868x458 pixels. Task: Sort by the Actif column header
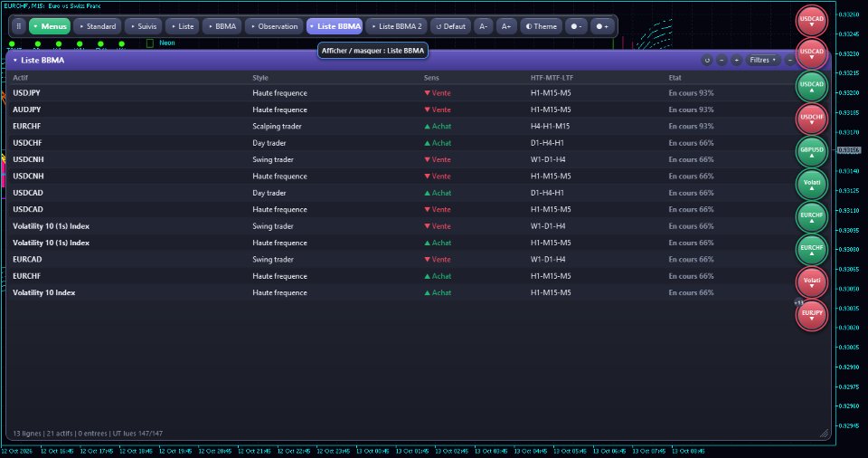click(x=20, y=78)
